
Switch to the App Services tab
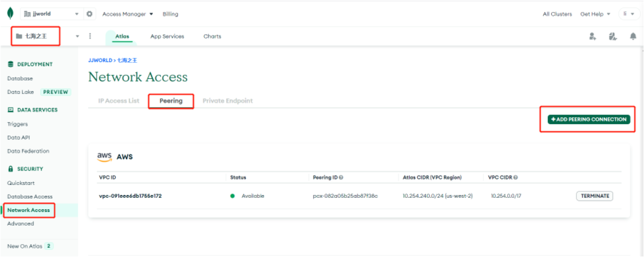(x=167, y=37)
